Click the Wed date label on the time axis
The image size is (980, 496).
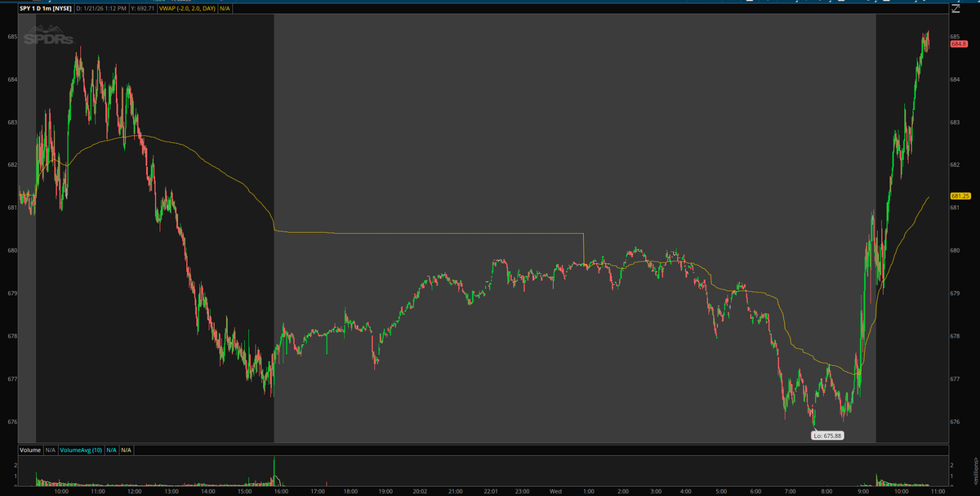(x=555, y=492)
